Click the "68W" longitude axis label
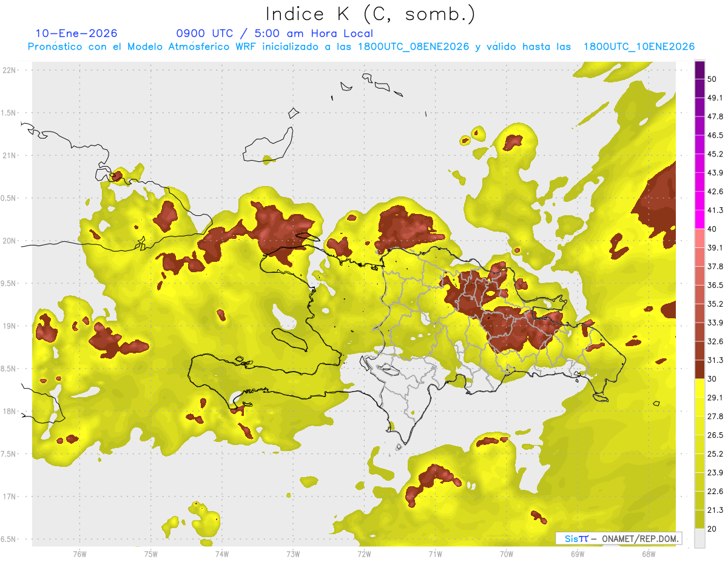 coord(648,554)
